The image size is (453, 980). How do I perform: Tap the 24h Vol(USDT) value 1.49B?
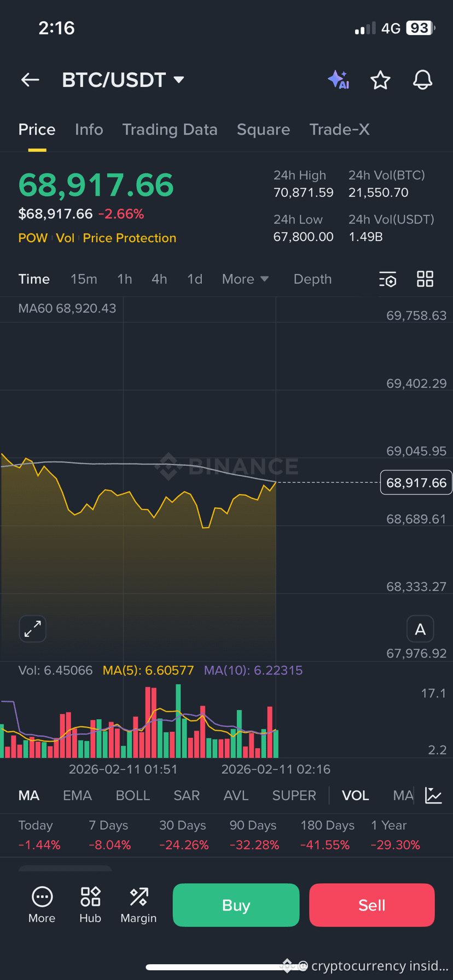[365, 237]
